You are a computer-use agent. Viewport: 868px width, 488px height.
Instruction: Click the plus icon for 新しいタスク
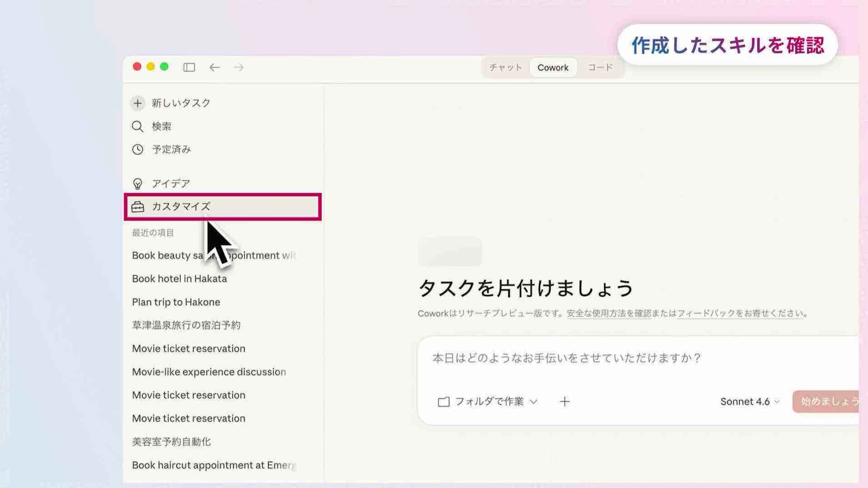pyautogui.click(x=137, y=103)
